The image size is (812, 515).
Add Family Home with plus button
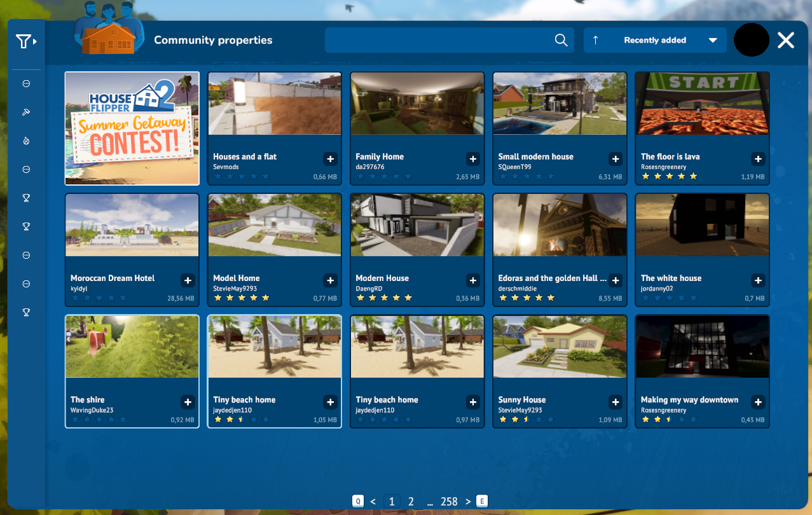472,159
